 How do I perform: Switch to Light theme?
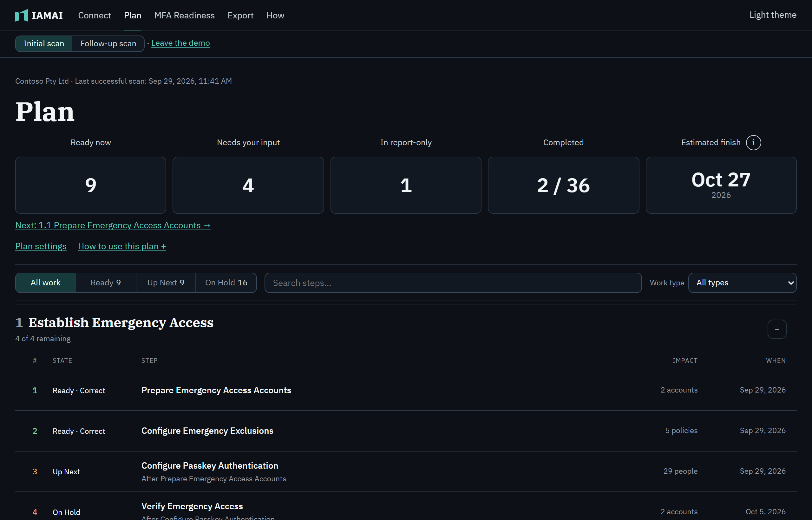773,15
